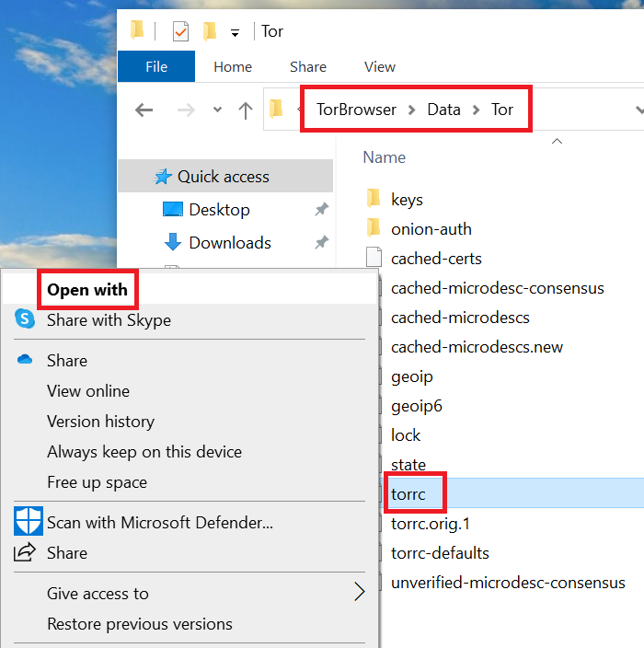Open Downloads in the navigation pane
Image resolution: width=644 pixels, height=648 pixels.
(x=230, y=243)
